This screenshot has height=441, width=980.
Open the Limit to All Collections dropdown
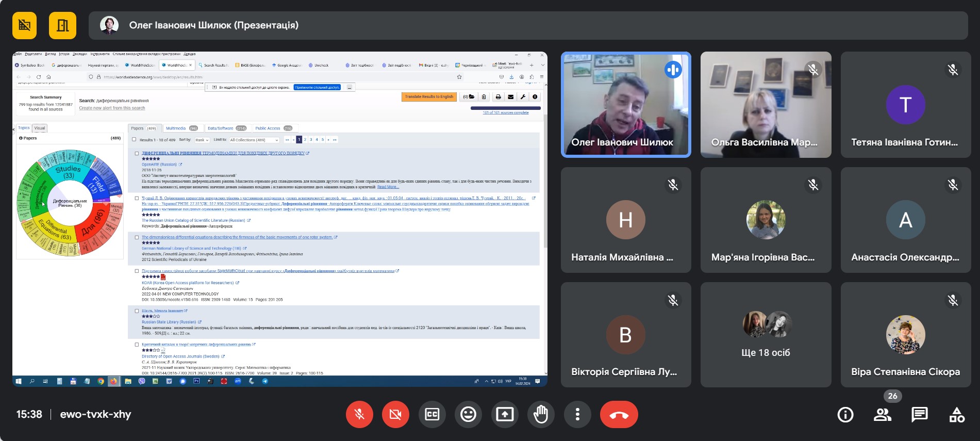[x=254, y=140]
